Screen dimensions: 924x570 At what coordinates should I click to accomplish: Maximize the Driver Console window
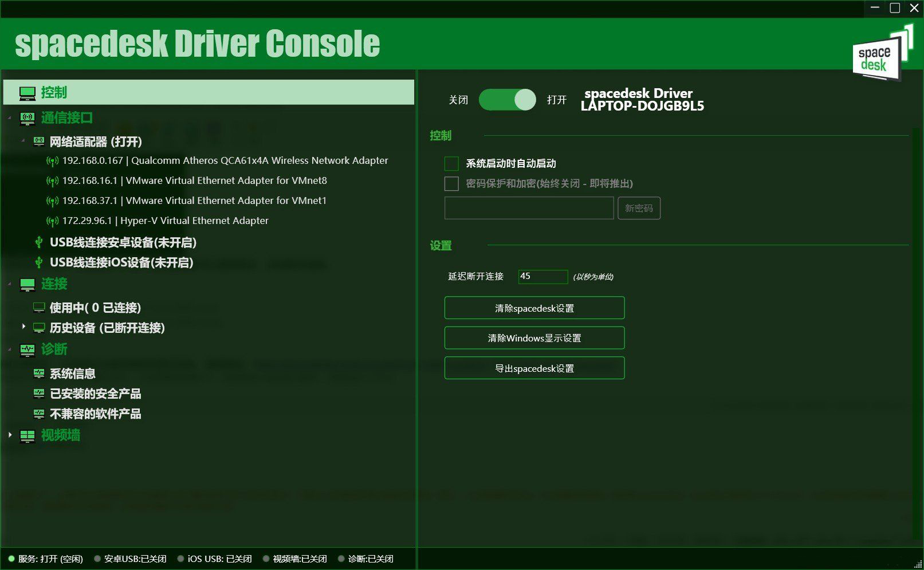(895, 8)
